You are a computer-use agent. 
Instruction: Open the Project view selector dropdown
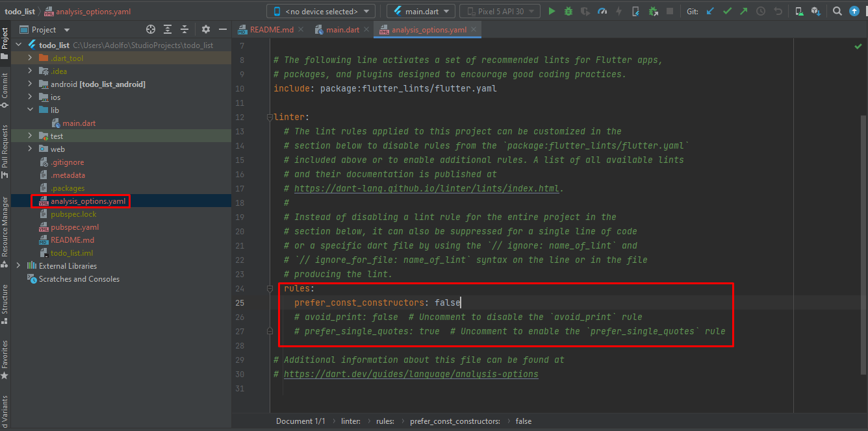pos(45,29)
